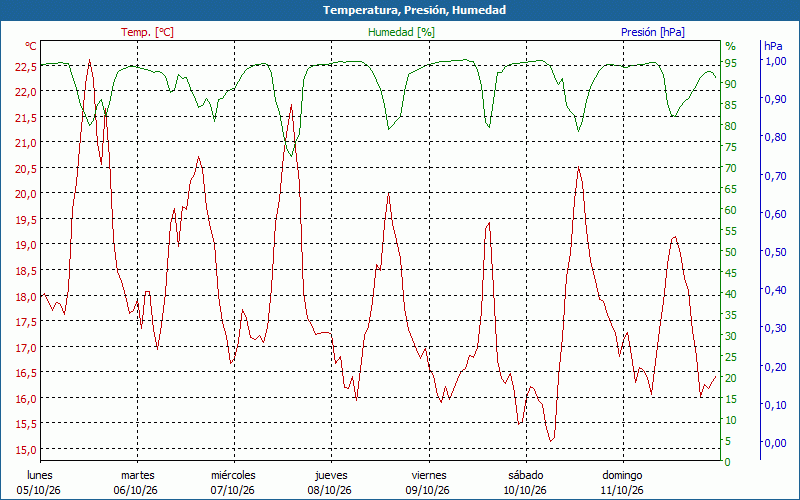Click the green "%" axis unit label
Image resolution: width=800 pixels, height=500 pixels.
[731, 46]
